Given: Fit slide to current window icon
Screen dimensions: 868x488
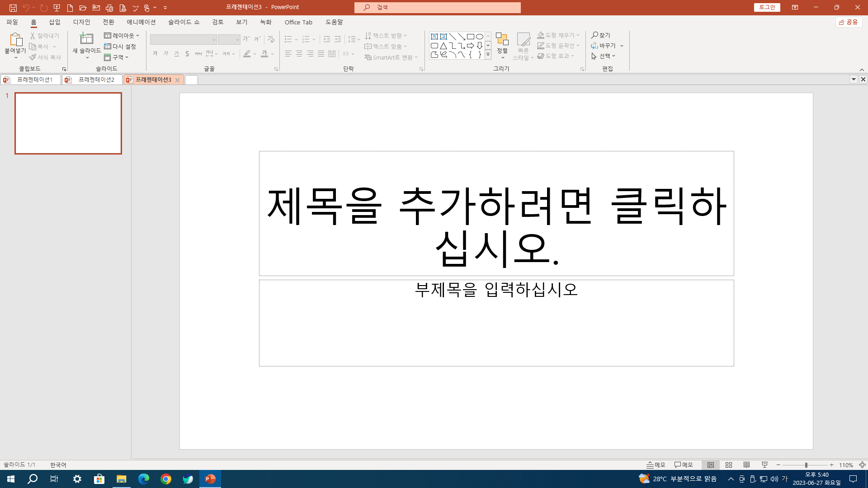Looking at the screenshot, I should click(862, 465).
